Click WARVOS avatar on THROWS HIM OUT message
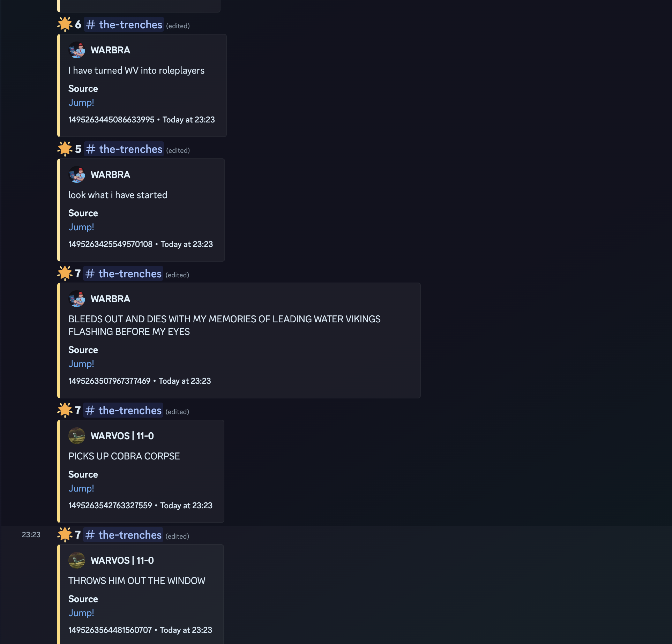 click(77, 561)
